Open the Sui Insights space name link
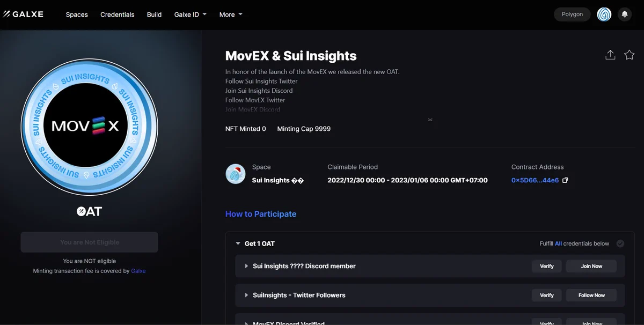The width and height of the screenshot is (644, 325). point(278,180)
